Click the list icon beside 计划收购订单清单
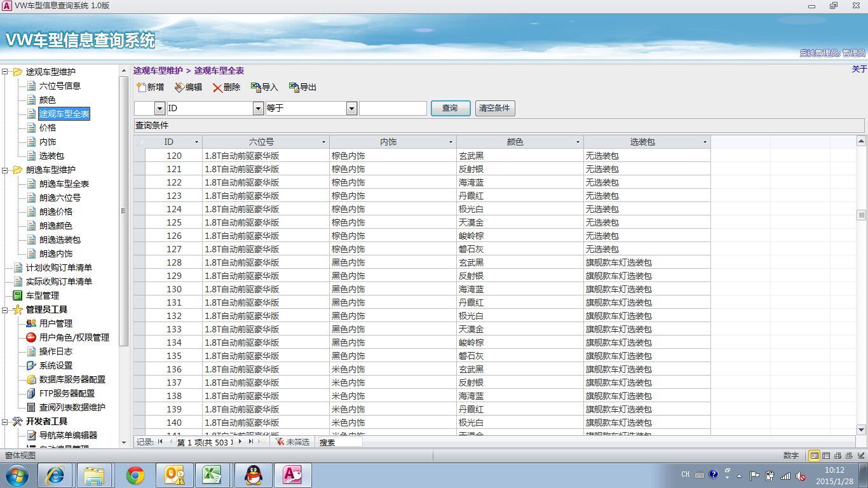Screen dimensions: 868x488 tap(18, 268)
